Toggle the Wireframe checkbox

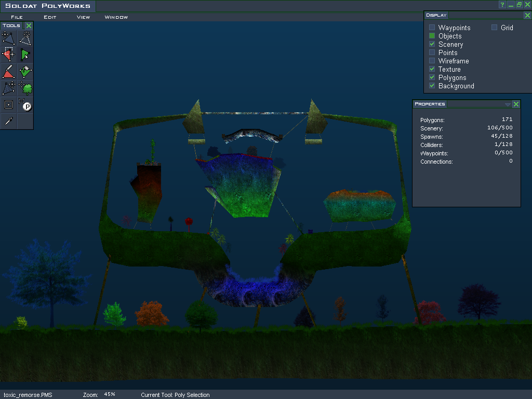click(x=432, y=61)
